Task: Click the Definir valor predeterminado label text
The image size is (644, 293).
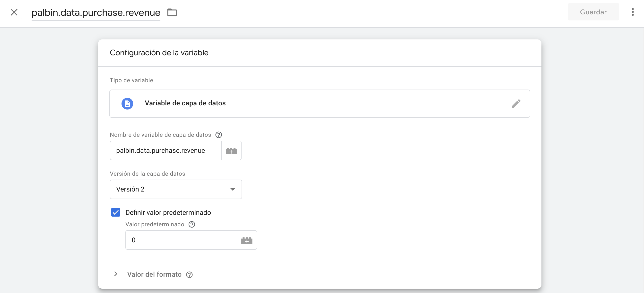Action: click(168, 213)
